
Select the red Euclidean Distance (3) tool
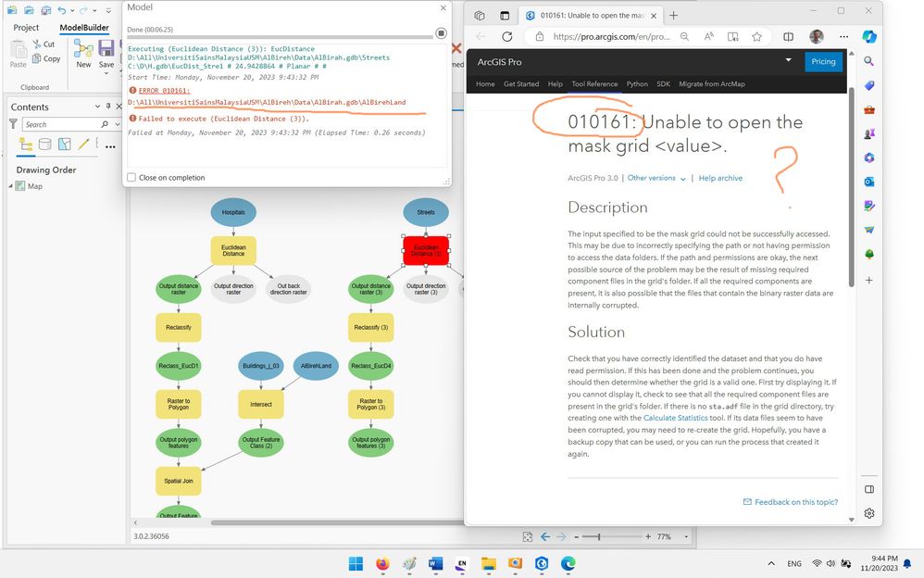click(426, 251)
